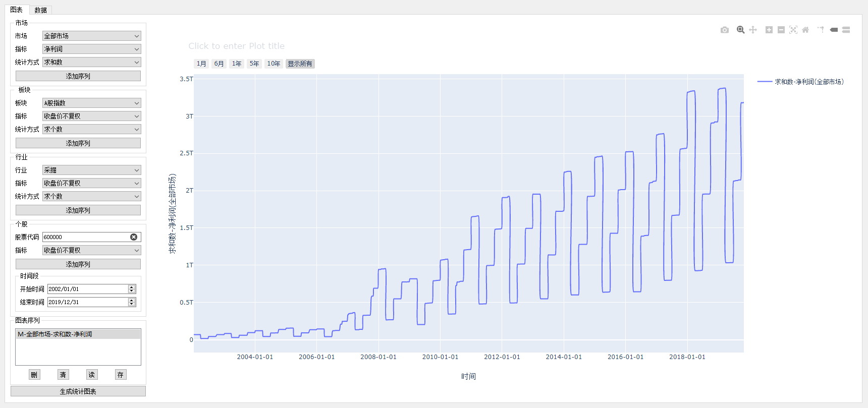Enable compare data on hover icon
This screenshot has height=408, width=868.
tap(846, 30)
